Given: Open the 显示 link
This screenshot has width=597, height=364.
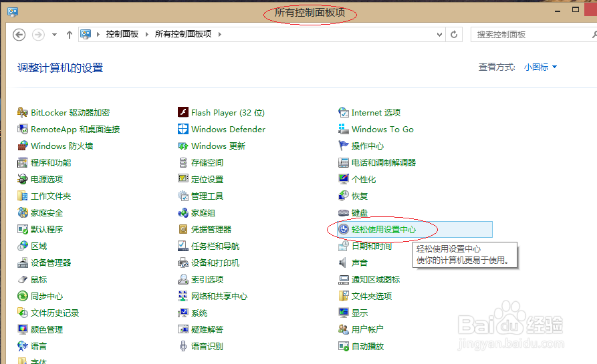Looking at the screenshot, I should pos(360,313).
